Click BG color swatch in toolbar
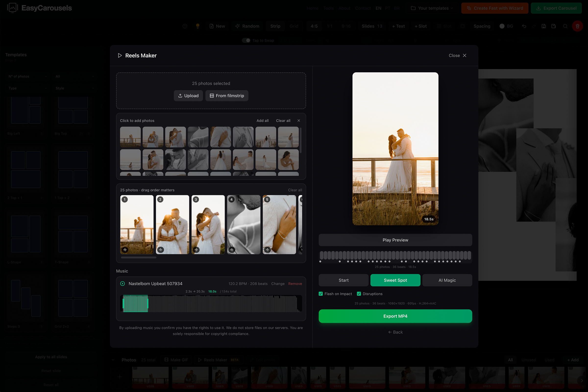Screen dimensions: 588x392 click(x=502, y=26)
